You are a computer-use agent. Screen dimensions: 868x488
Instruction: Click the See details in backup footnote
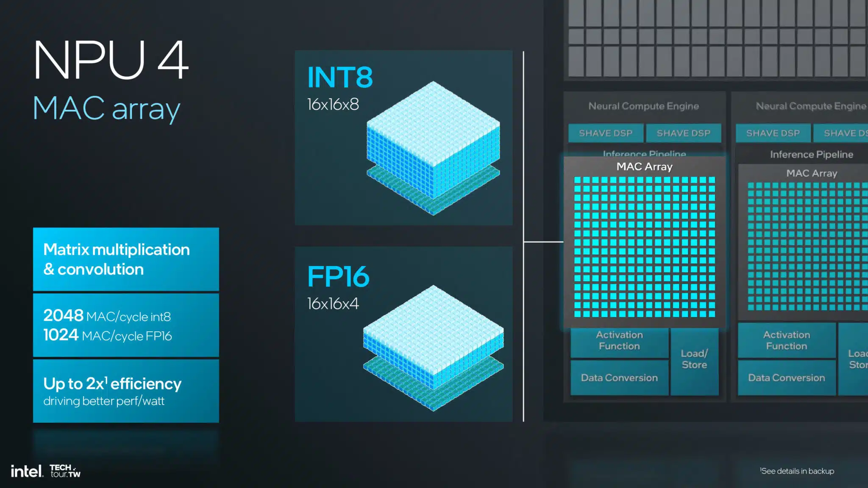(797, 471)
